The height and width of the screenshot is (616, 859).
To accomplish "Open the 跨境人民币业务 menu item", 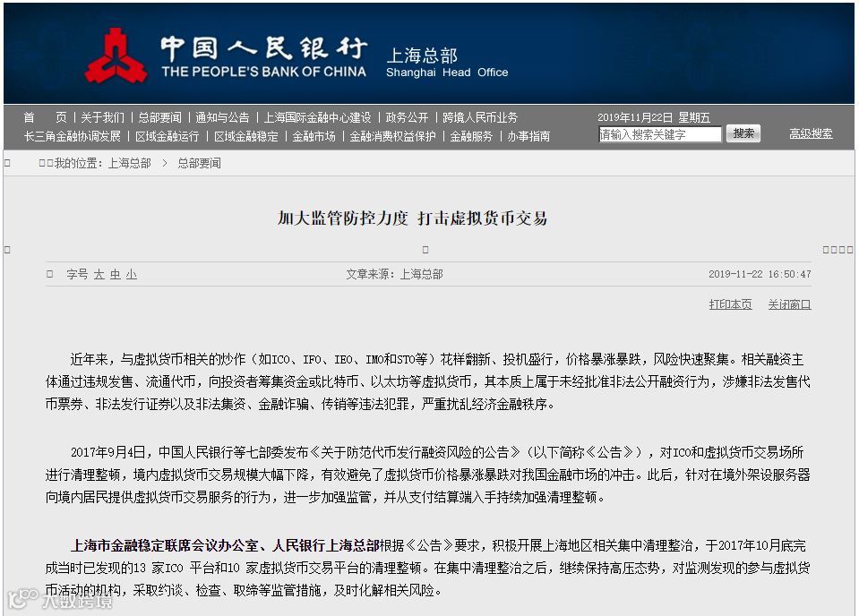I will click(480, 117).
